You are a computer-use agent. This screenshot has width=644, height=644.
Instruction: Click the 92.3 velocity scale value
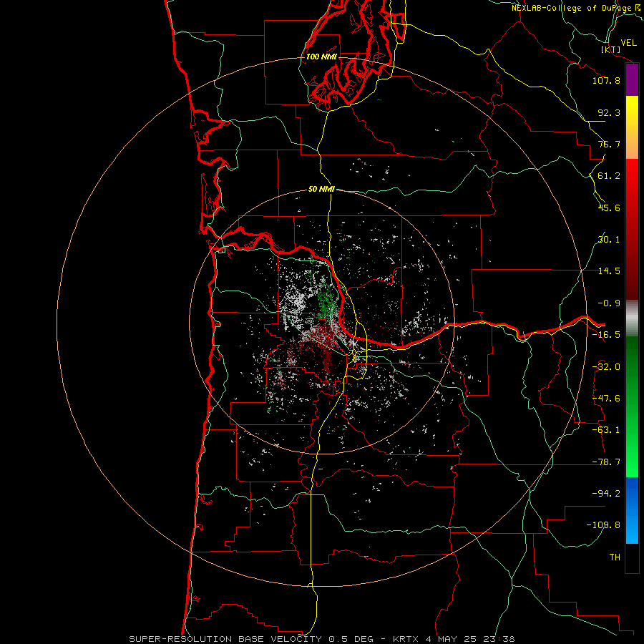609,112
